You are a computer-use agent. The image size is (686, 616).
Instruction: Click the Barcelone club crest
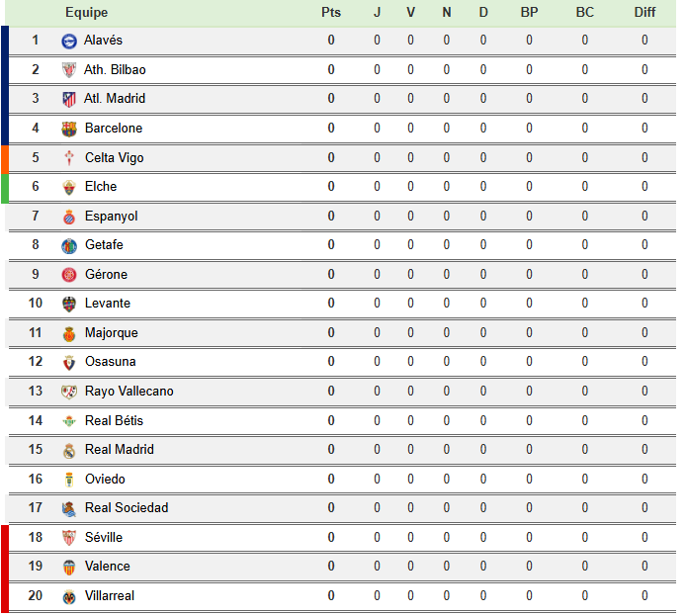pos(68,129)
